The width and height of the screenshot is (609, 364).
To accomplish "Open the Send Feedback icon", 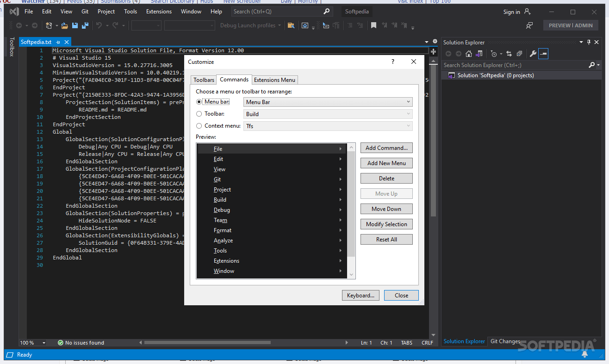I will coord(529,25).
